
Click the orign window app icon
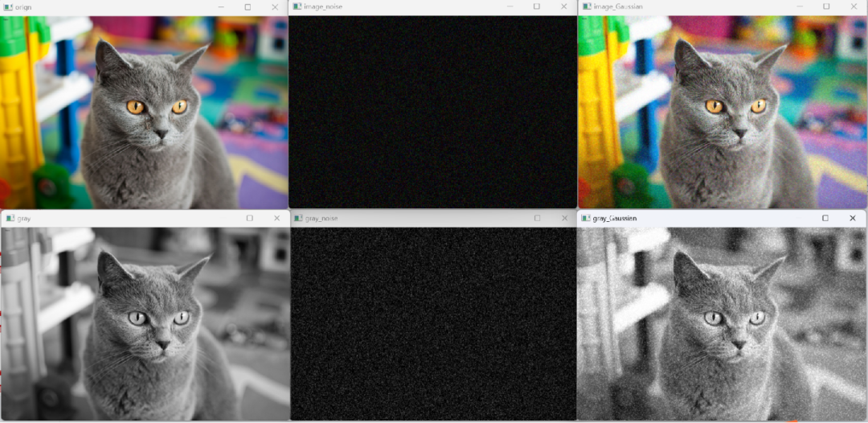pos(8,7)
